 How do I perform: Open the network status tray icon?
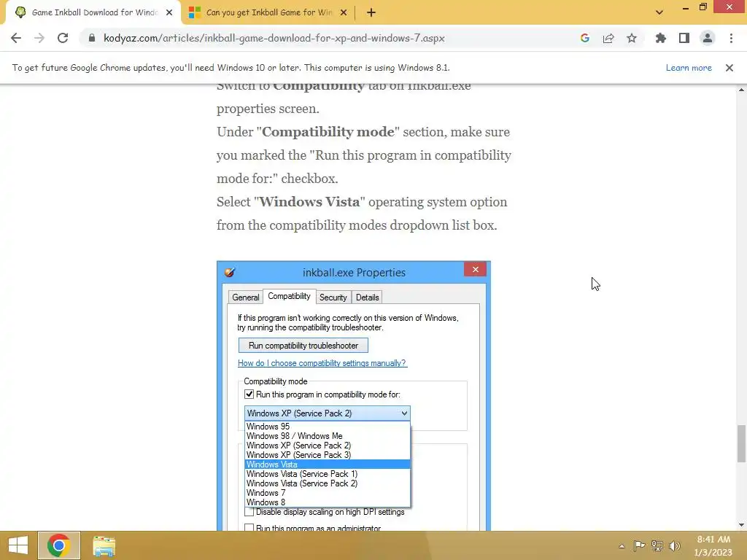click(657, 545)
